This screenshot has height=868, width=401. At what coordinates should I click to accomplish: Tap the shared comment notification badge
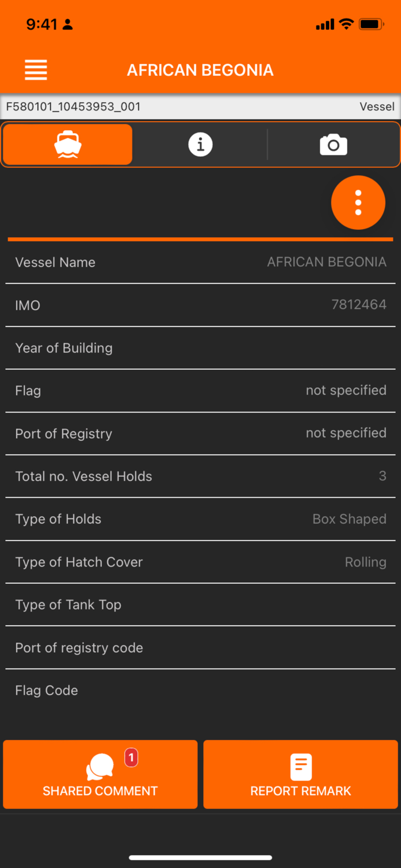coord(131,757)
